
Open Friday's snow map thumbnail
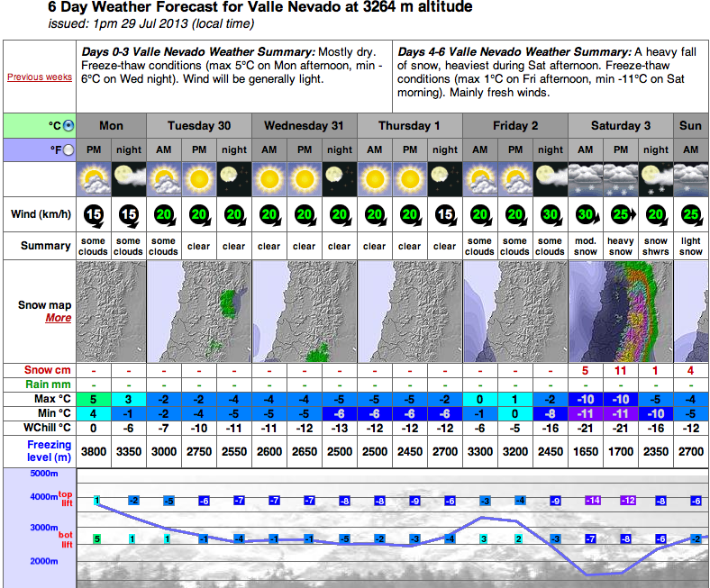pyautogui.click(x=515, y=312)
